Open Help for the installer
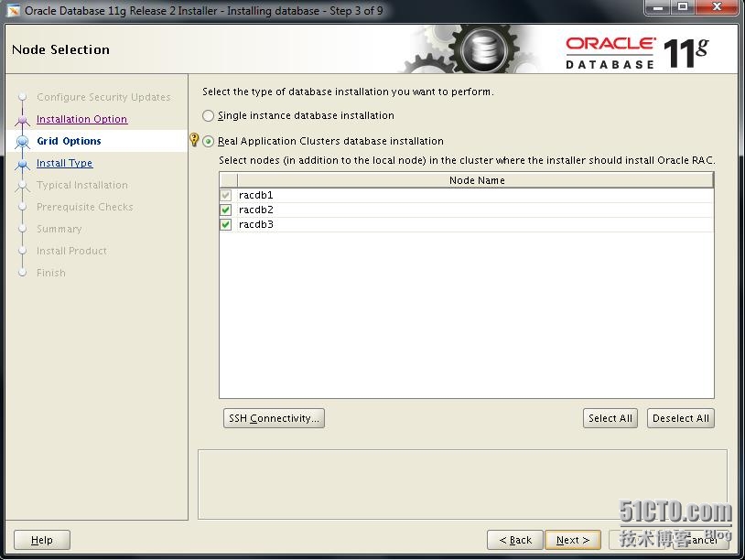 (42, 540)
